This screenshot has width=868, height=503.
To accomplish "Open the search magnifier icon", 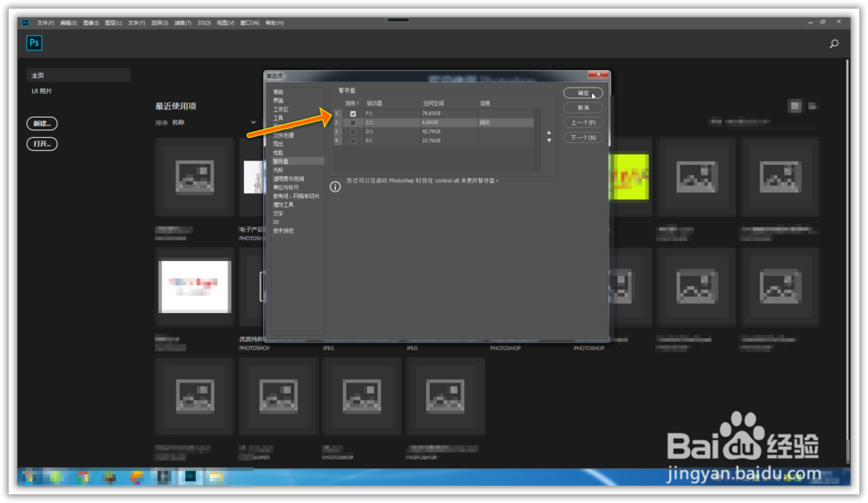I will pyautogui.click(x=833, y=43).
